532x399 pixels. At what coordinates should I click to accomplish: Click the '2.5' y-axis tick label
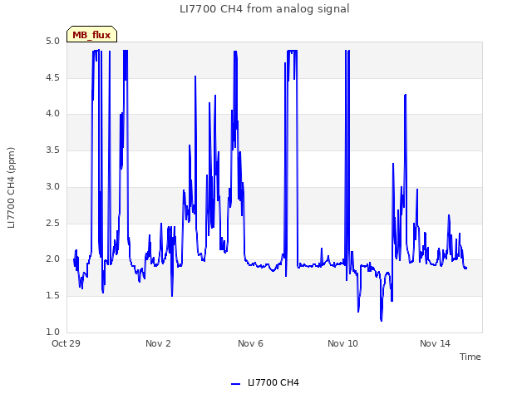[x=52, y=224]
